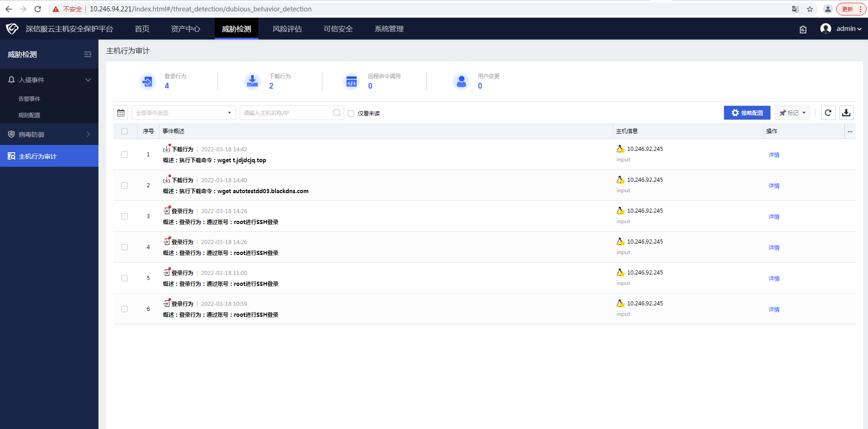Image resolution: width=868 pixels, height=429 pixels.
Task: Collapse the 入侵事件 sidebar section
Action: point(88,80)
